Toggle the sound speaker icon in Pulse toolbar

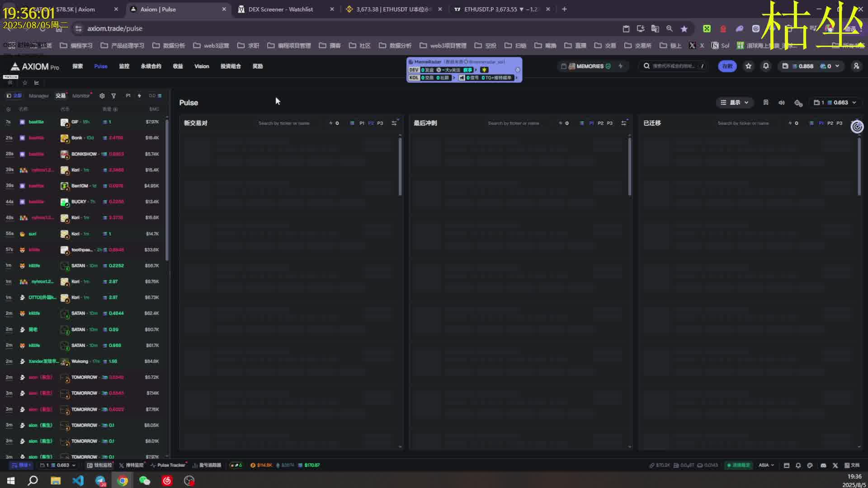[x=782, y=103]
